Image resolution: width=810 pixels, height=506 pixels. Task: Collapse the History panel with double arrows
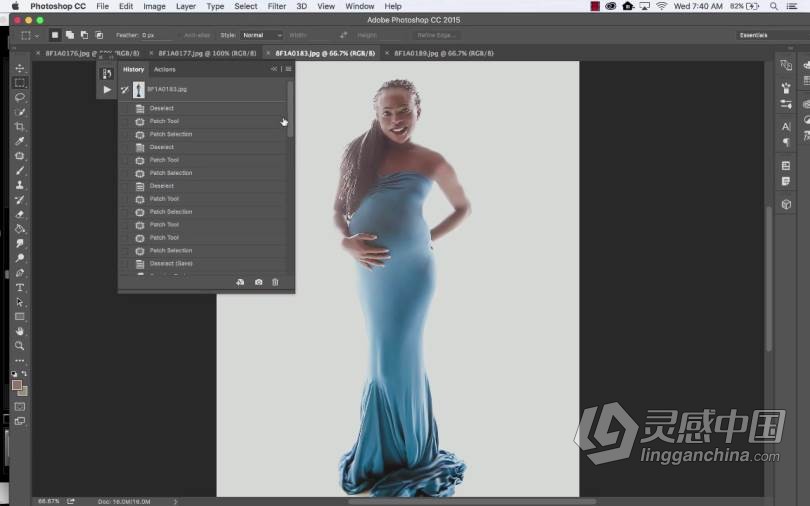tap(274, 69)
